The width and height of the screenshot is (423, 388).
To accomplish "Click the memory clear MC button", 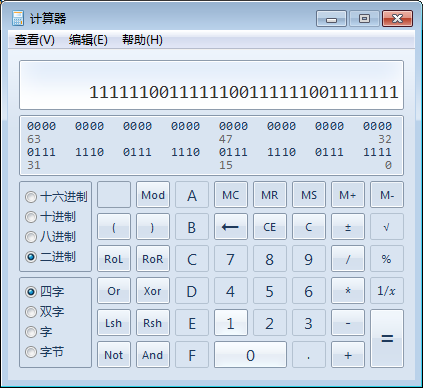I will pos(231,195).
